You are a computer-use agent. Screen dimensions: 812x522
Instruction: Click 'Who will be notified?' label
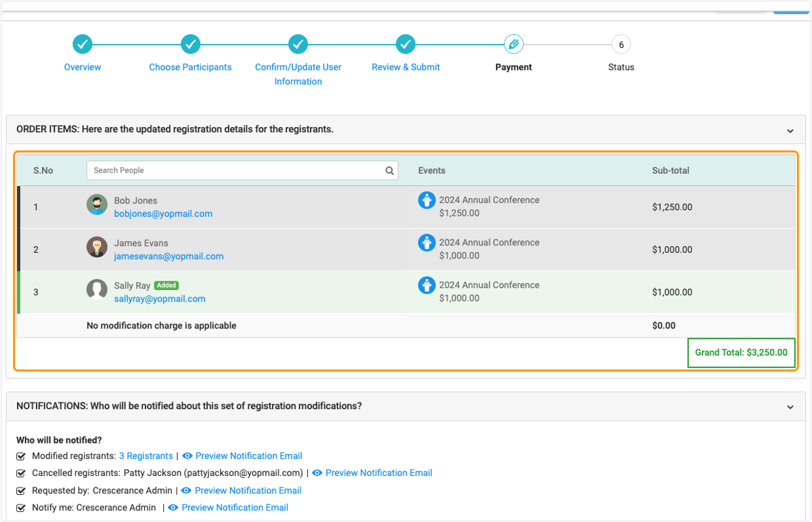tap(59, 440)
